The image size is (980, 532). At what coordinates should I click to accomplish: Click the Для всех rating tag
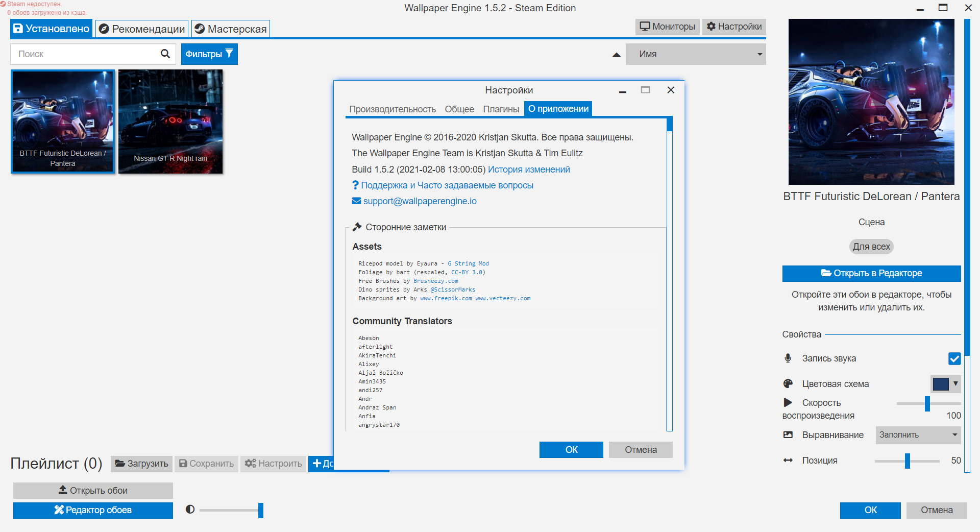(x=871, y=247)
